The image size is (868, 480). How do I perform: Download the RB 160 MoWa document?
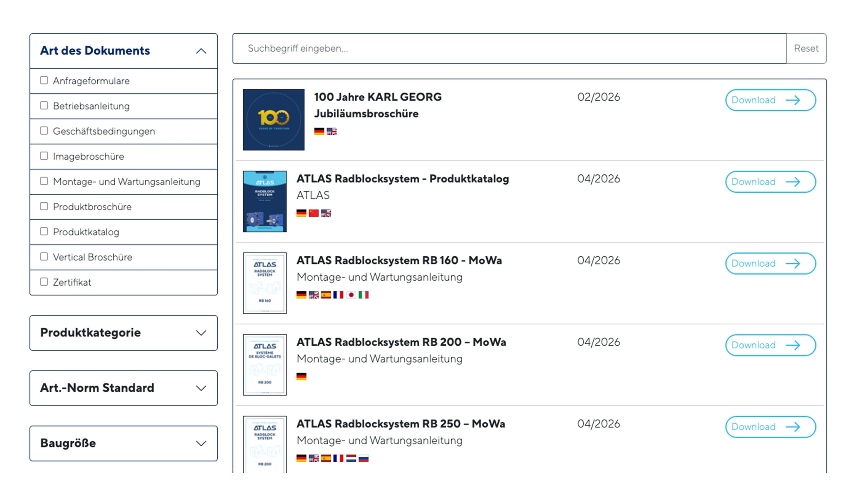pyautogui.click(x=770, y=264)
